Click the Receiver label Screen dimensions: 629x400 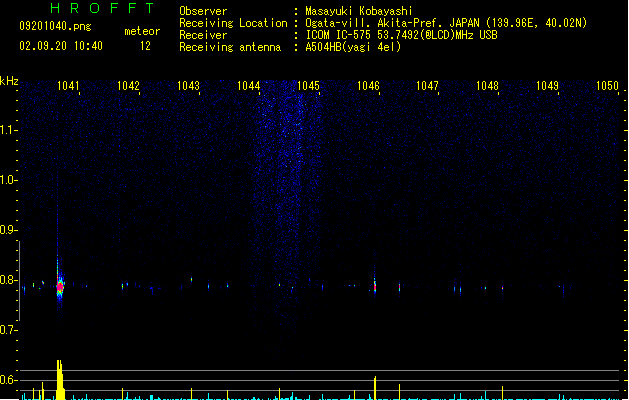[x=203, y=35]
